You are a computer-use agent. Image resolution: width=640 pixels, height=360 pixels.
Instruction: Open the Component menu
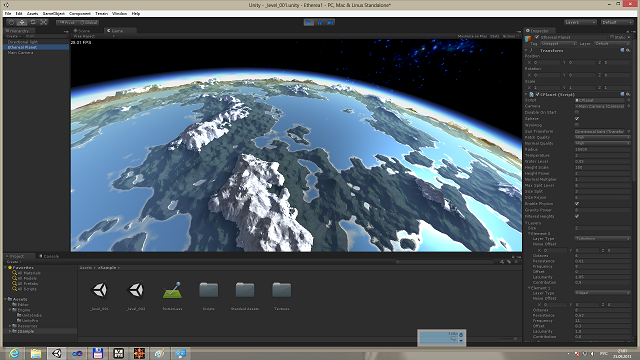(x=80, y=13)
